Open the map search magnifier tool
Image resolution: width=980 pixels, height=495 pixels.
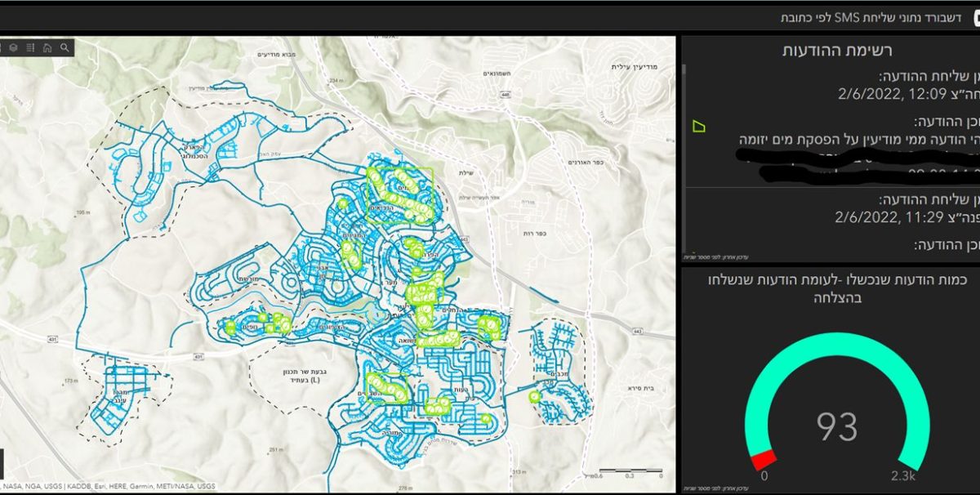pos(64,48)
